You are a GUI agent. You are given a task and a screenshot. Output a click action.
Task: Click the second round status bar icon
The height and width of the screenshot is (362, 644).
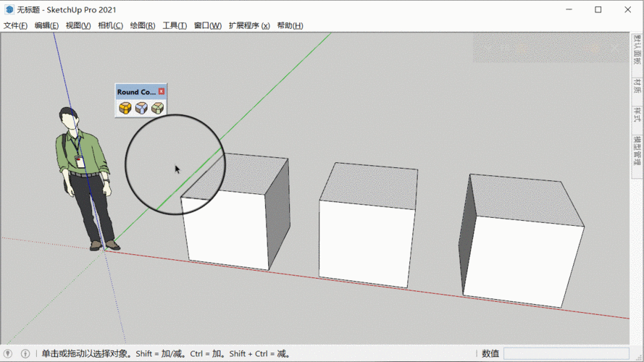pyautogui.click(x=25, y=353)
